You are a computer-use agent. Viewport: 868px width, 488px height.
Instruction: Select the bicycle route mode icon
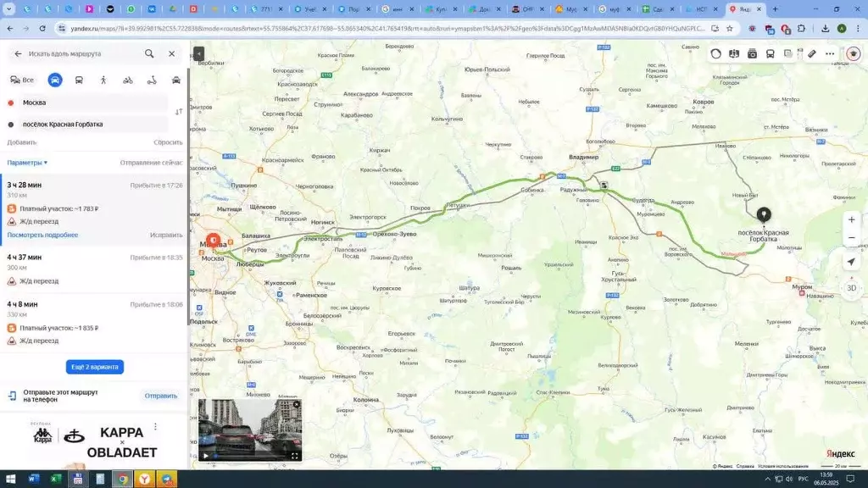tap(128, 80)
